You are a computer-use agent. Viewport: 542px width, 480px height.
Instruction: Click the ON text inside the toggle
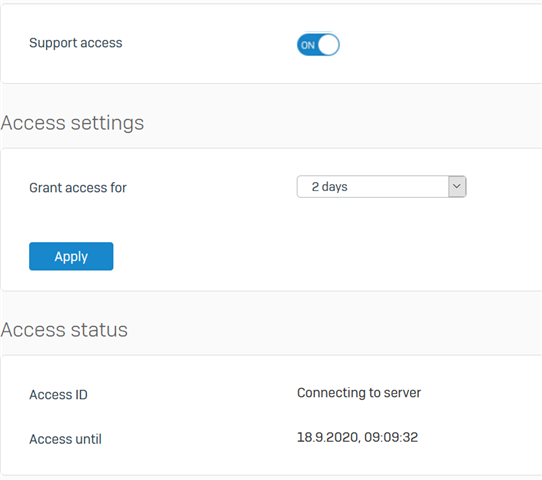[308, 45]
